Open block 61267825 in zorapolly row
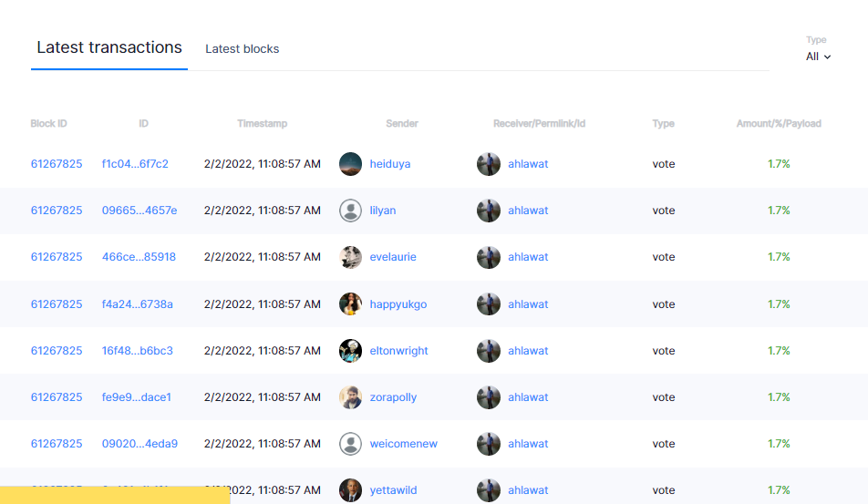Viewport: 868px width, 504px height. coord(57,396)
